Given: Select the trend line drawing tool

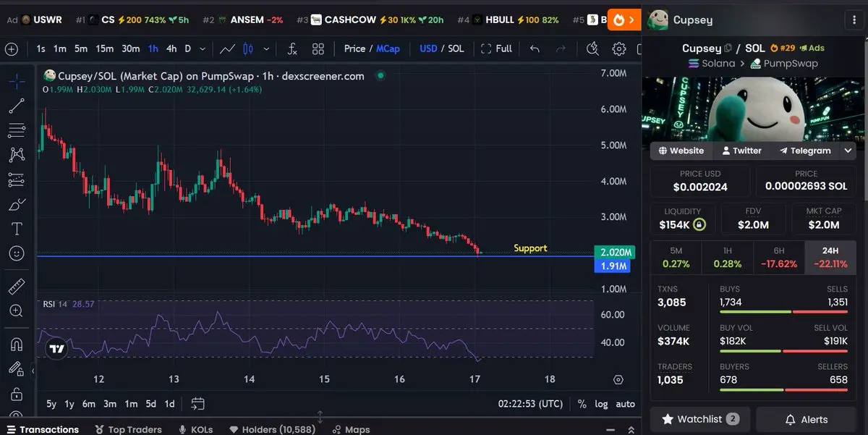Looking at the screenshot, I should pyautogui.click(x=17, y=106).
